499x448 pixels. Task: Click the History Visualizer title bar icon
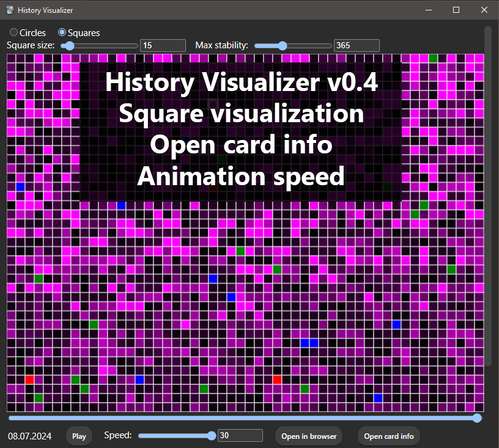[10, 10]
